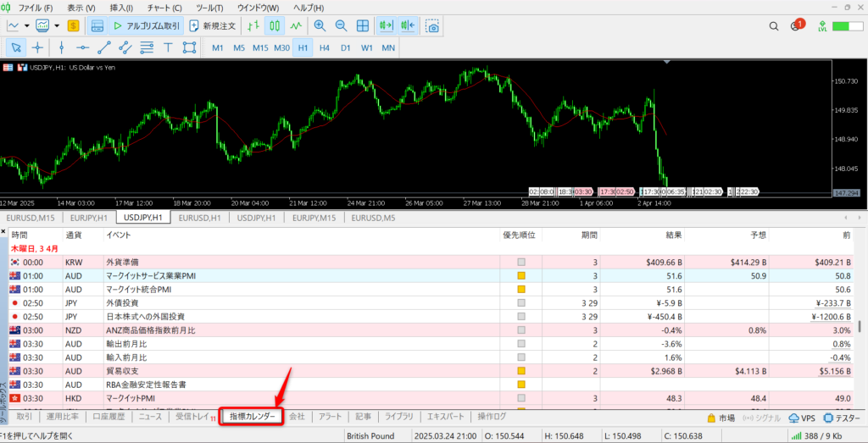Open a new chart with the line-chart icon
Screen dimensions: 868x443
[14, 25]
